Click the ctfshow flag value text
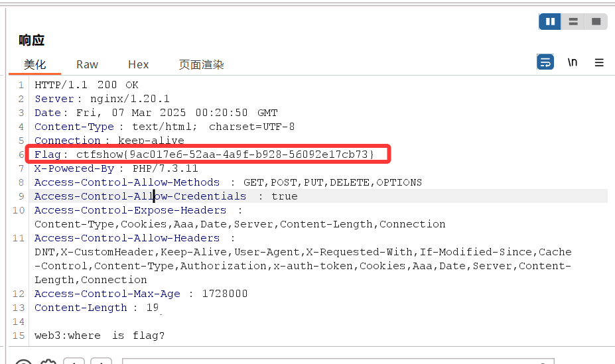 click(x=225, y=154)
